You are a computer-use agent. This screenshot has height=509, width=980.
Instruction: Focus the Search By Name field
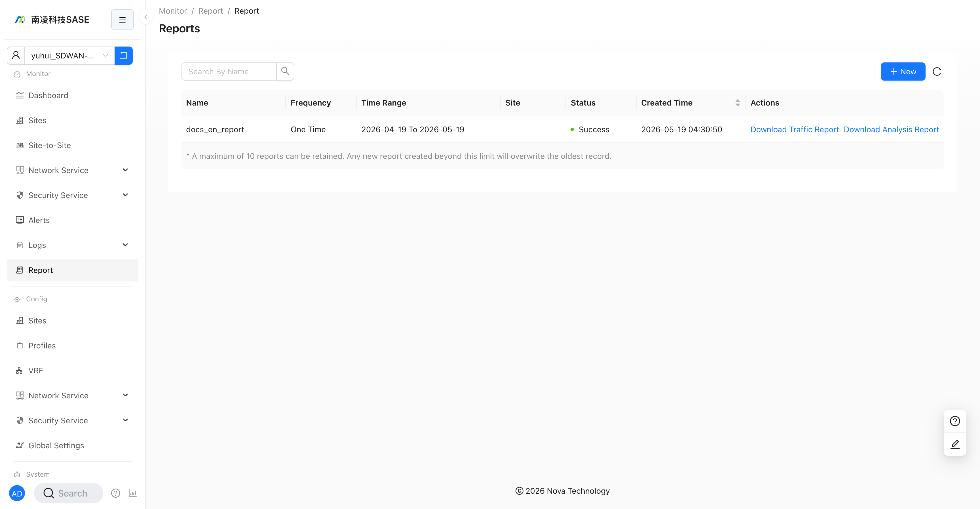tap(229, 71)
